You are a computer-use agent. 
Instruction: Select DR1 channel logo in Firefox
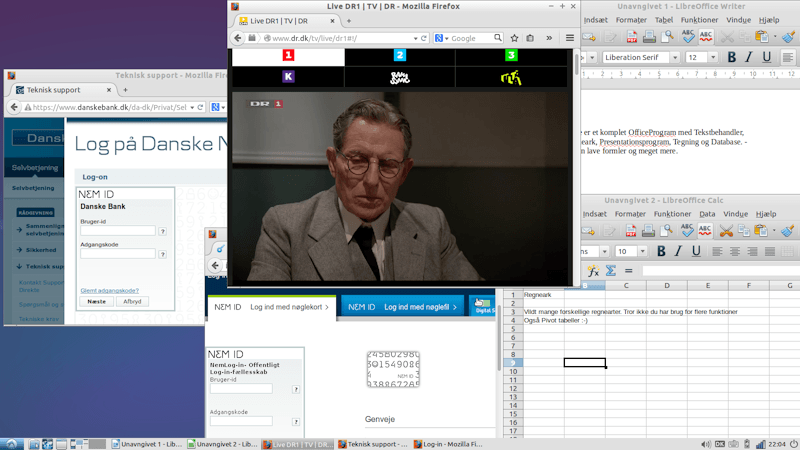(288, 55)
